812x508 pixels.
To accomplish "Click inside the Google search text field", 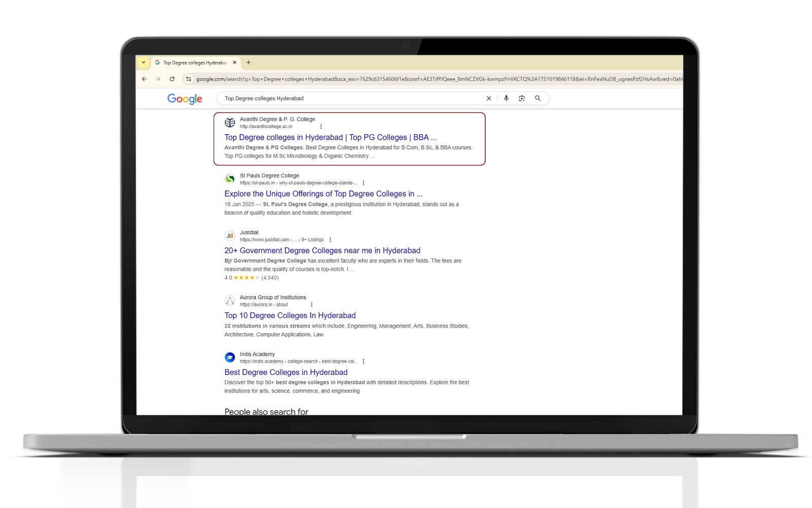I will click(350, 99).
